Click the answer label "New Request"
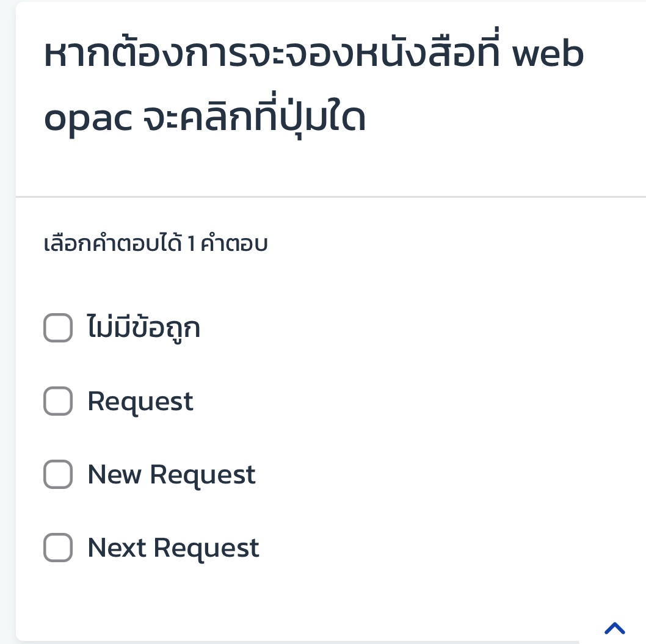 point(172,474)
